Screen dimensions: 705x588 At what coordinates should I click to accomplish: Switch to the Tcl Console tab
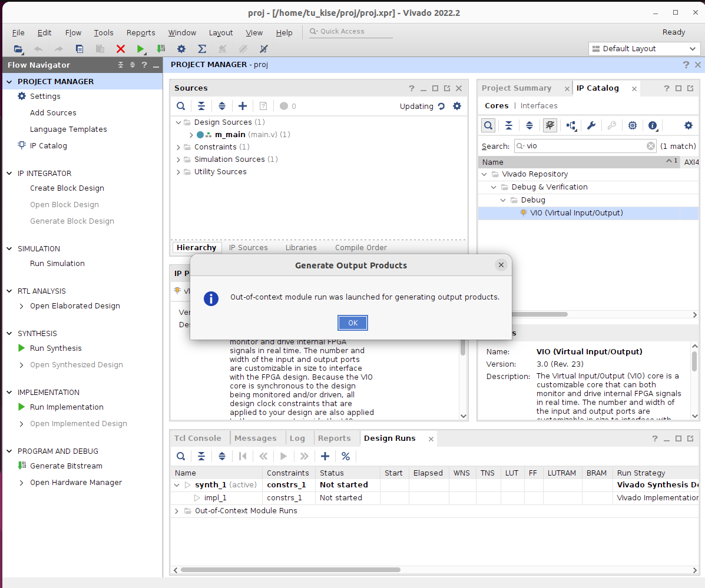pos(198,438)
